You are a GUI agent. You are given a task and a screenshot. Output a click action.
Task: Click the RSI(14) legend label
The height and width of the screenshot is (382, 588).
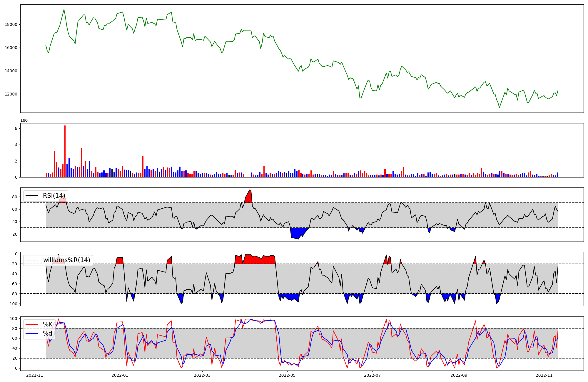click(54, 196)
